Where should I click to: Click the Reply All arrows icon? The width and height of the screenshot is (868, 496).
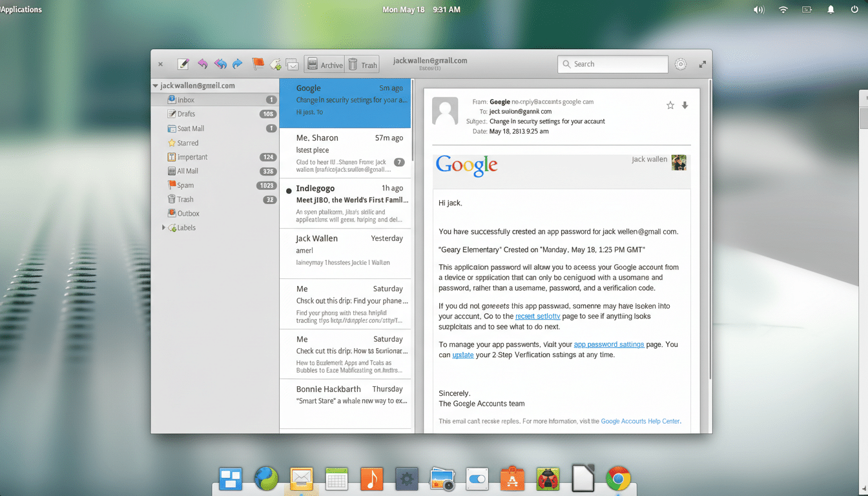[x=220, y=63]
